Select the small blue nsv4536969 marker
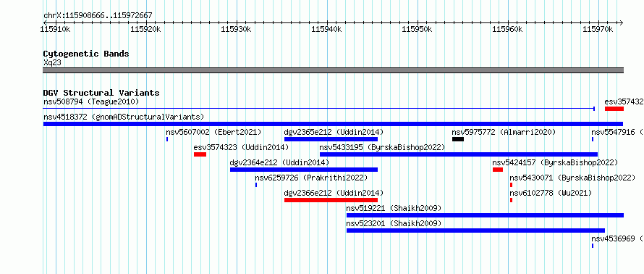The image size is (644, 274). (x=593, y=246)
